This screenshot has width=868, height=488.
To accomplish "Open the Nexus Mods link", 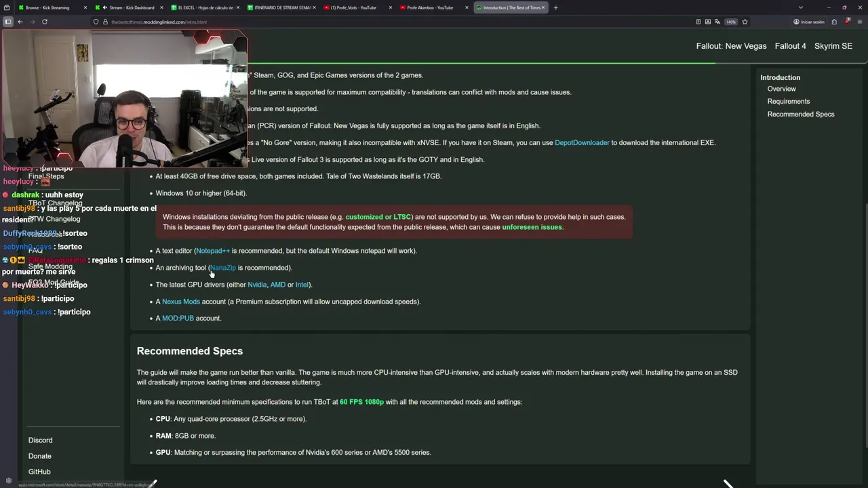I will tap(181, 302).
